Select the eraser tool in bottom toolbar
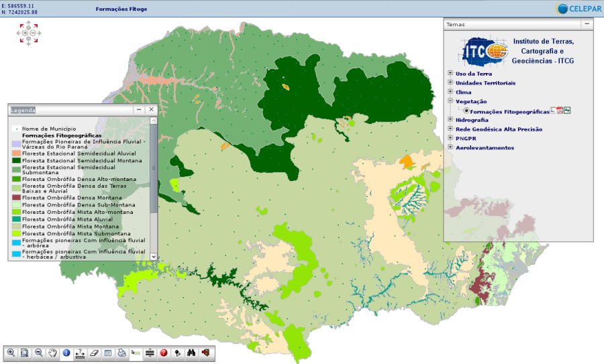The image size is (604, 364). 94,353
